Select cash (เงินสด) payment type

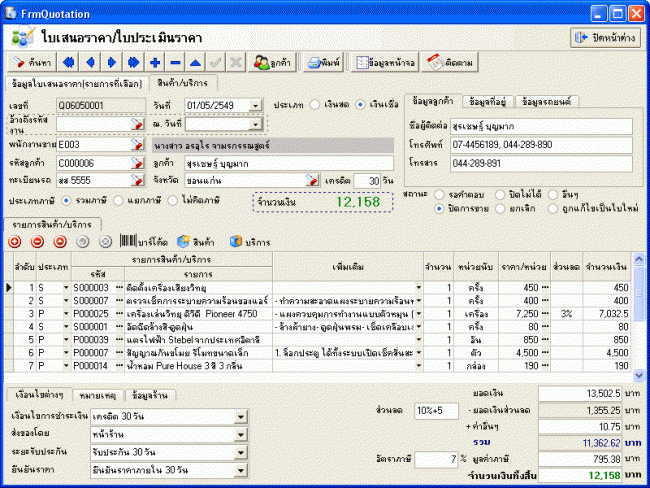[x=315, y=104]
